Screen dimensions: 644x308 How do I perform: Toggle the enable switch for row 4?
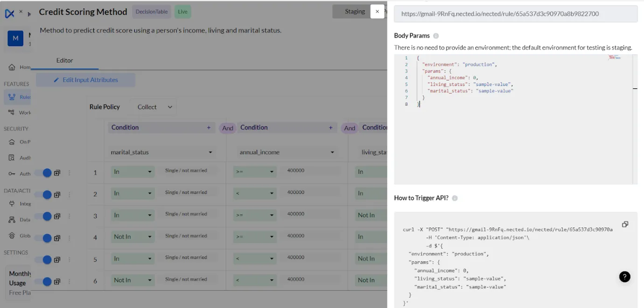point(43,238)
